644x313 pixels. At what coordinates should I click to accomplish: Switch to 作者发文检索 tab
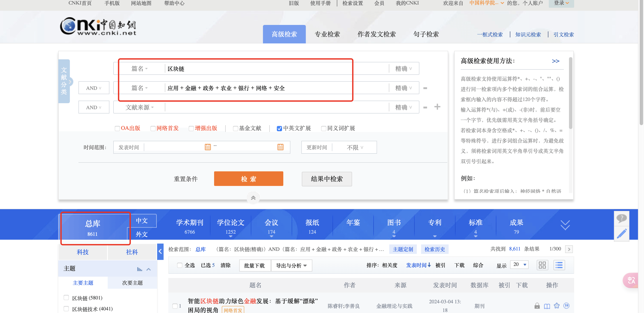pos(377,34)
